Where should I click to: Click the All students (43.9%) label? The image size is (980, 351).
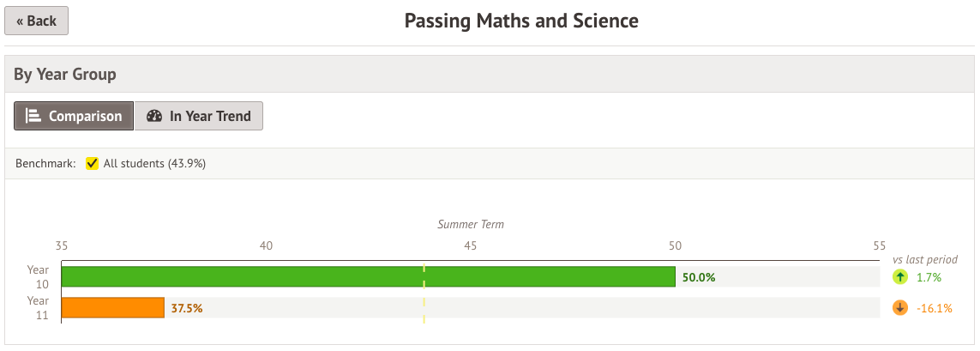pyautogui.click(x=154, y=163)
